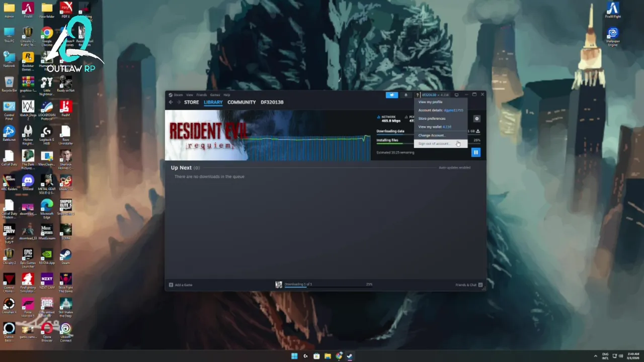Image resolution: width=644 pixels, height=362 pixels.
Task: Select View my profile
Action: (441, 102)
